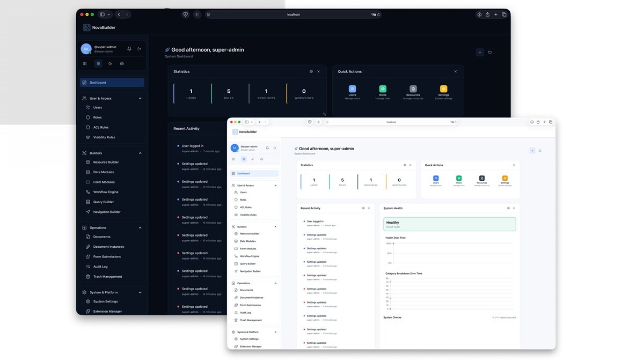Collapse the System & Platform section

pyautogui.click(x=140, y=292)
